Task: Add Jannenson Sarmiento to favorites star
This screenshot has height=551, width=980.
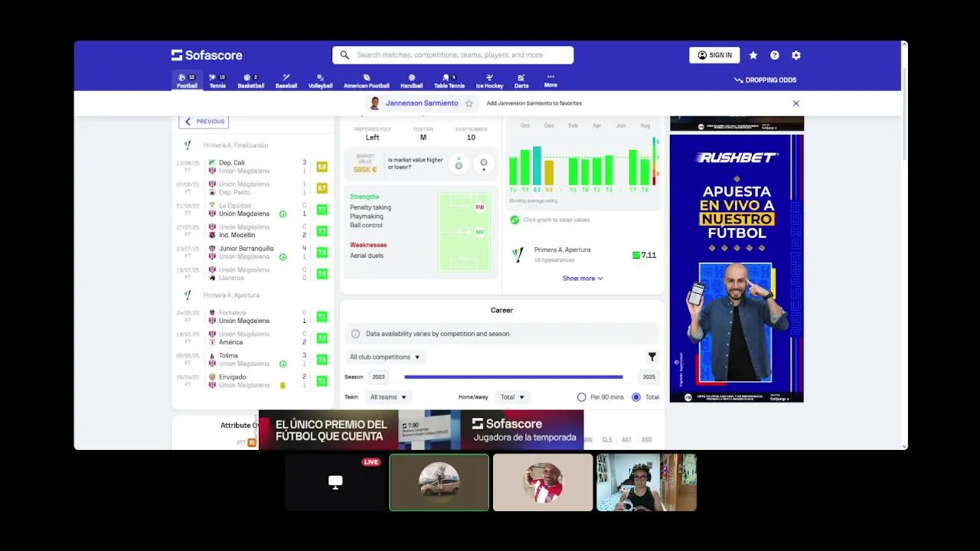Action: [469, 103]
